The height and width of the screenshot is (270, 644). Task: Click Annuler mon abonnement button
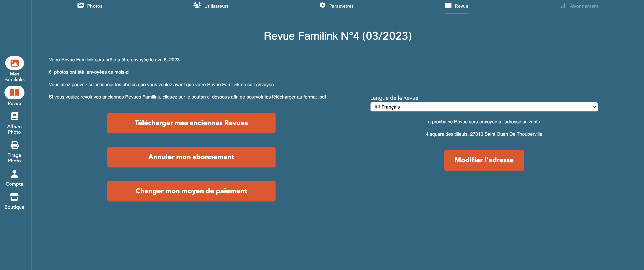(x=191, y=157)
